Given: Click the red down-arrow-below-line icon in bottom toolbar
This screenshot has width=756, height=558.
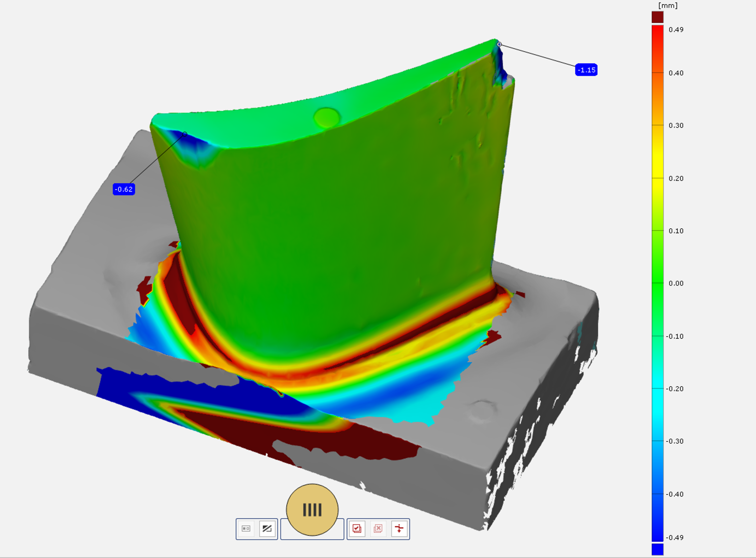Looking at the screenshot, I should (x=399, y=529).
